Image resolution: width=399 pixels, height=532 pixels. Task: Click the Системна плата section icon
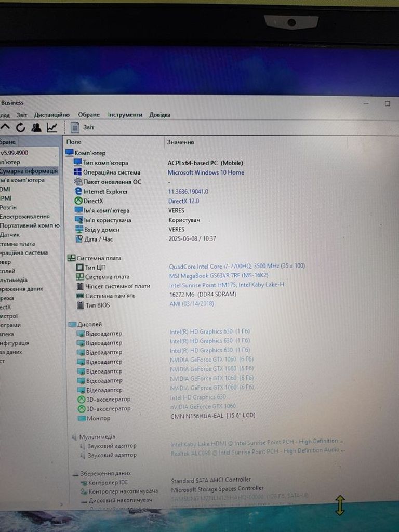[71, 258]
